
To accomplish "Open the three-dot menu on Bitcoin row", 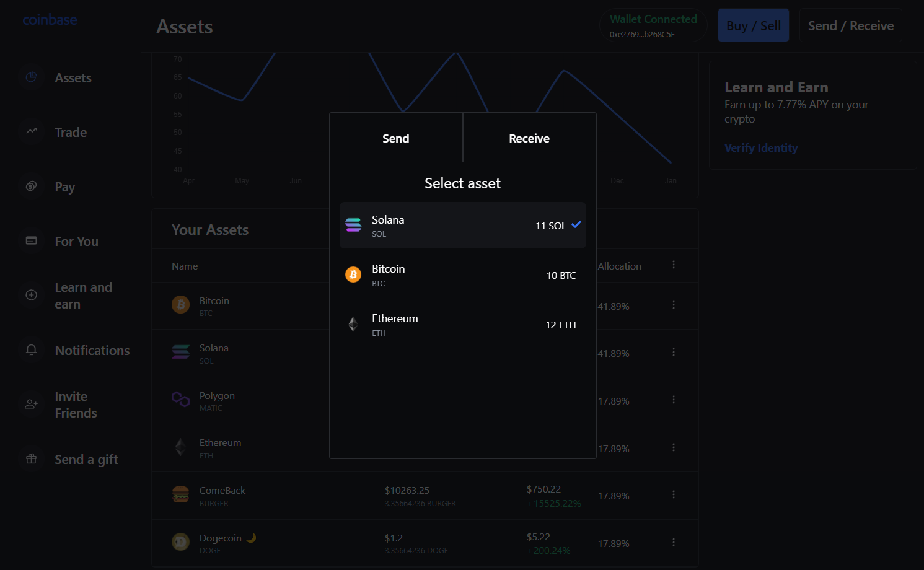I will tap(674, 305).
